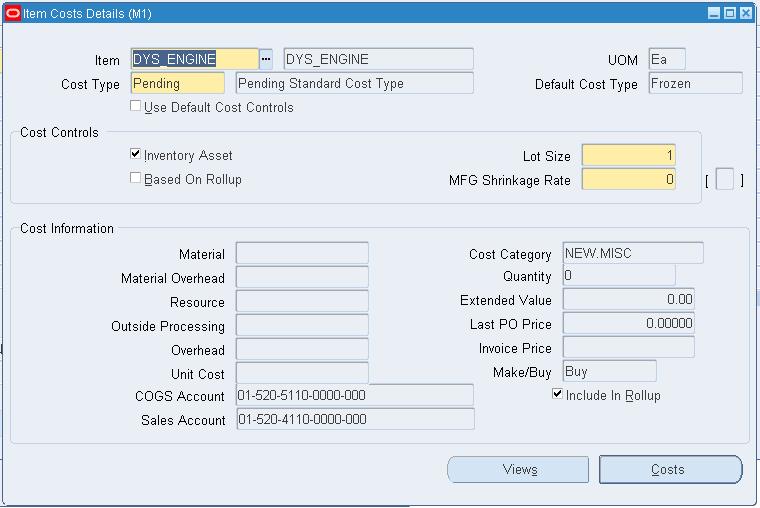760x508 pixels.
Task: Click the Cost Category field NEW.MISC
Action: coord(633,253)
